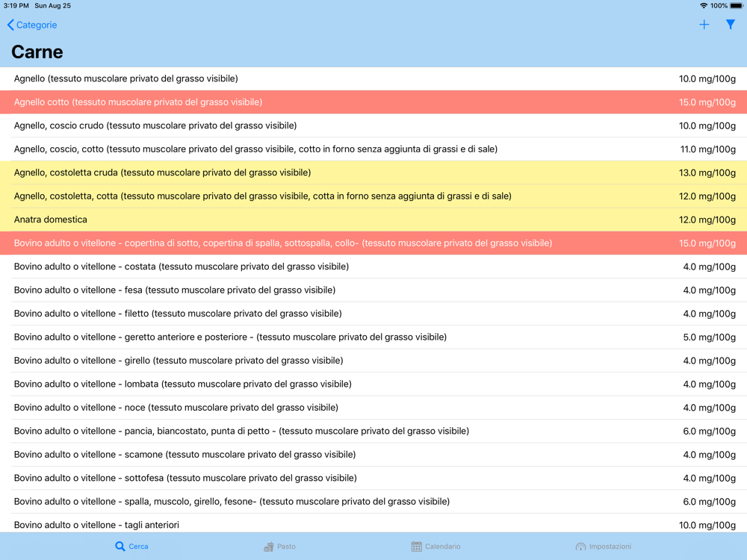This screenshot has width=747, height=560.
Task: Click the Impostazioni gauge icon
Action: point(580,547)
